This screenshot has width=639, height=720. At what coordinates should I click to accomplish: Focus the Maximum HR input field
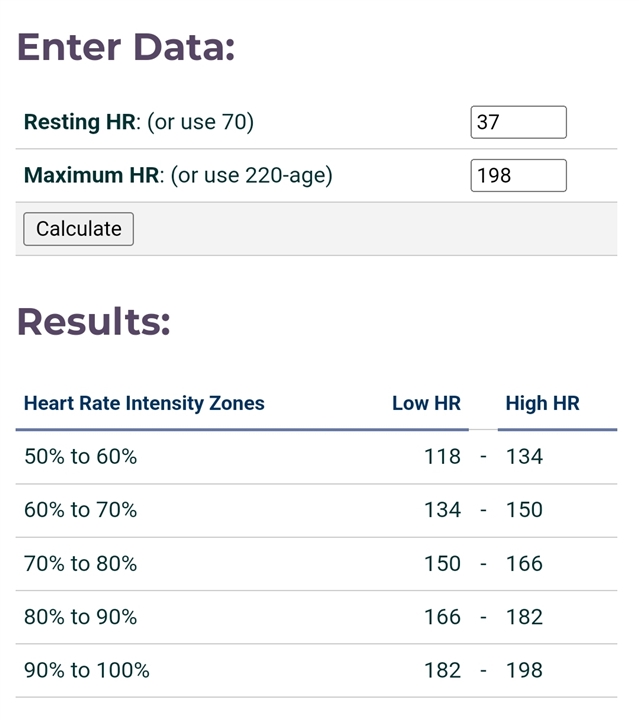click(518, 175)
